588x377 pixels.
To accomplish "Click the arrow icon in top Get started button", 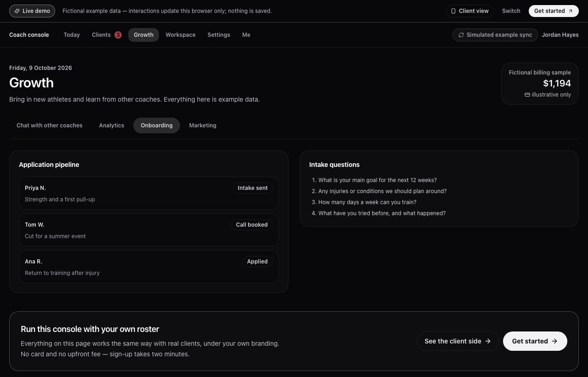I will tap(571, 11).
